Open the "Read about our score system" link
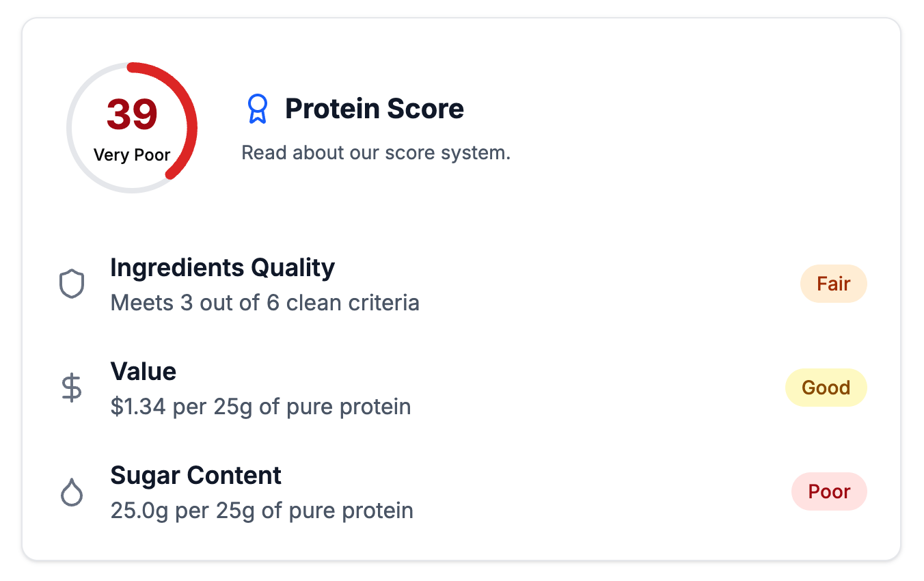Screen dimensions: 924x581 (376, 152)
